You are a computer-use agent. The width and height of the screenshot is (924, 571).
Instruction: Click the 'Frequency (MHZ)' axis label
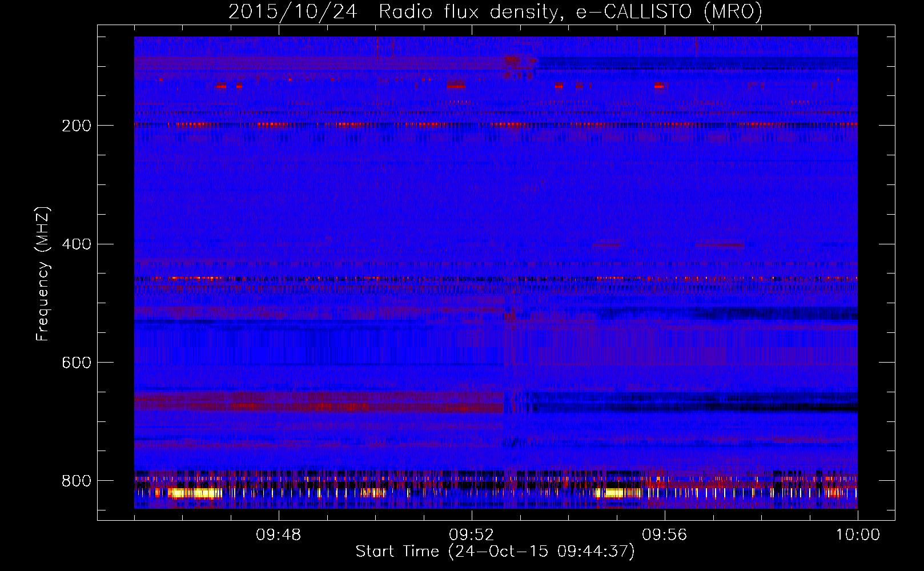42,274
